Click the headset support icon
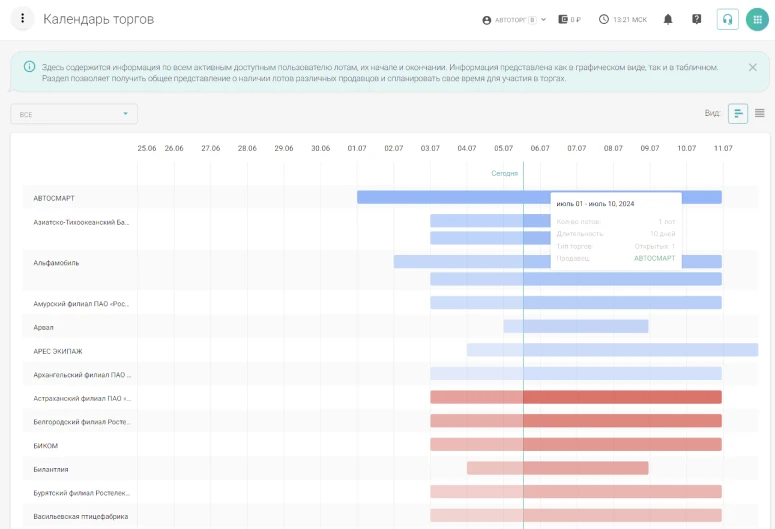 (x=728, y=19)
